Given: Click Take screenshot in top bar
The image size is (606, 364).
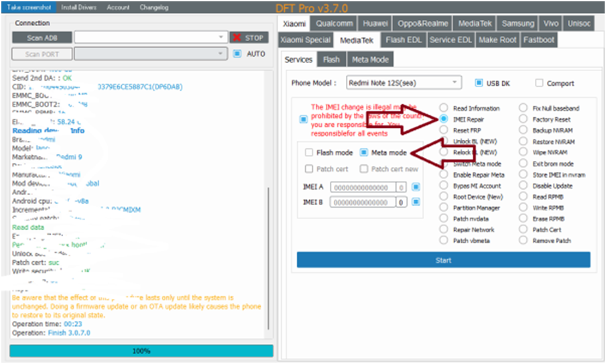Looking at the screenshot, I should (29, 7).
